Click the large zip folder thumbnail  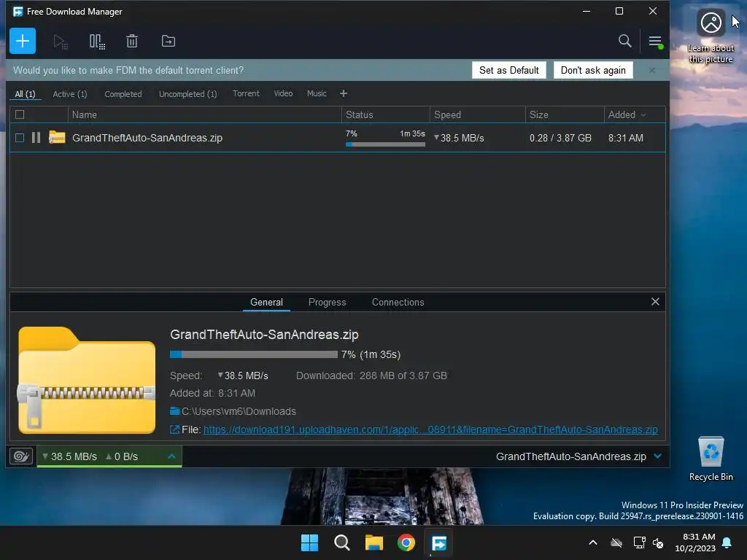87,380
